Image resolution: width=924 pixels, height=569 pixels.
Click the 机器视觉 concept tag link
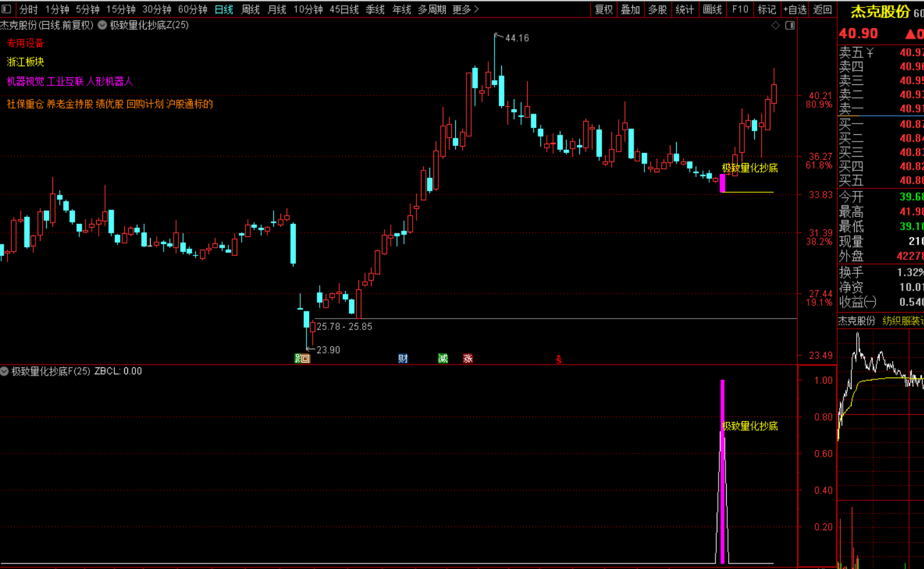click(25, 82)
